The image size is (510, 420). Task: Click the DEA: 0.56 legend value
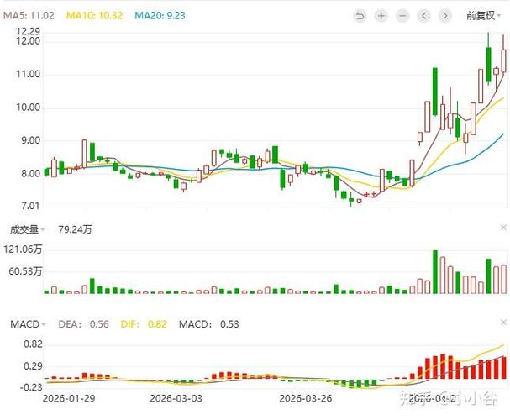(83, 324)
